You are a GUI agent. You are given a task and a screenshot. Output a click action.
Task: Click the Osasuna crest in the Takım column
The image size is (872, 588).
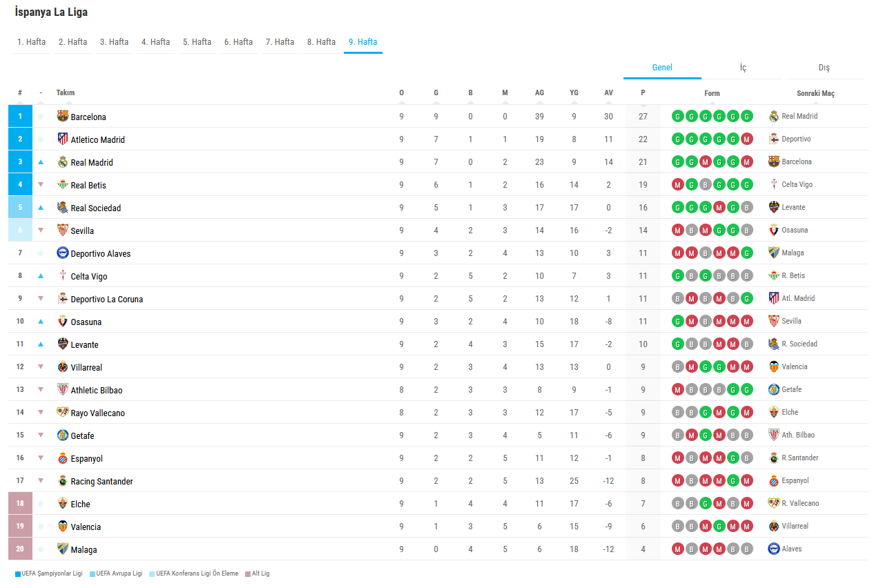[x=63, y=321]
